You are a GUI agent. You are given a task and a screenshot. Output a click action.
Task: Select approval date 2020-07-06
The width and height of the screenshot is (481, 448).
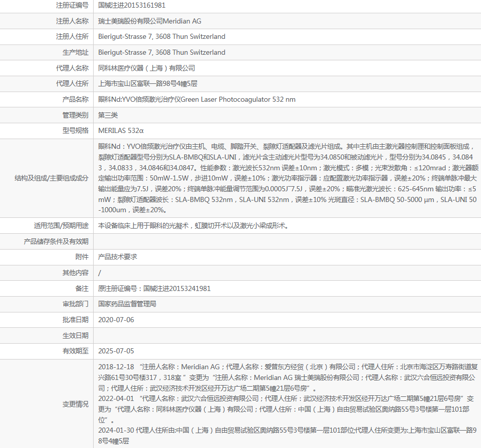tap(116, 320)
